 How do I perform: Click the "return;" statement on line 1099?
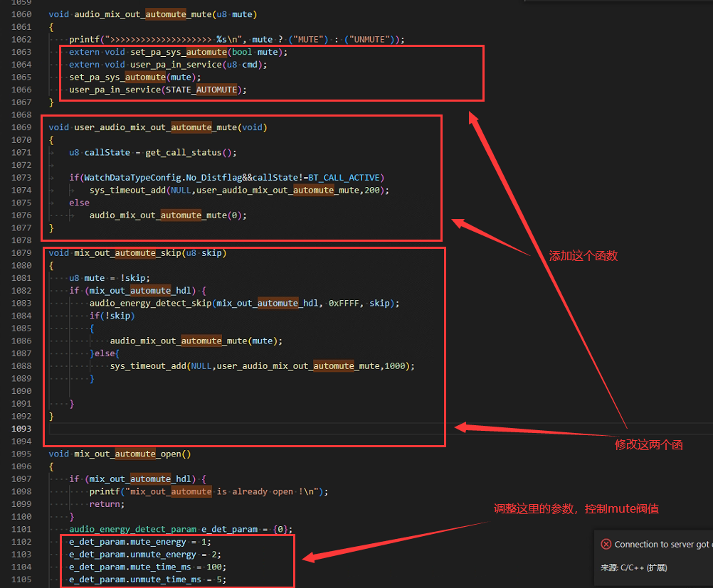click(107, 504)
